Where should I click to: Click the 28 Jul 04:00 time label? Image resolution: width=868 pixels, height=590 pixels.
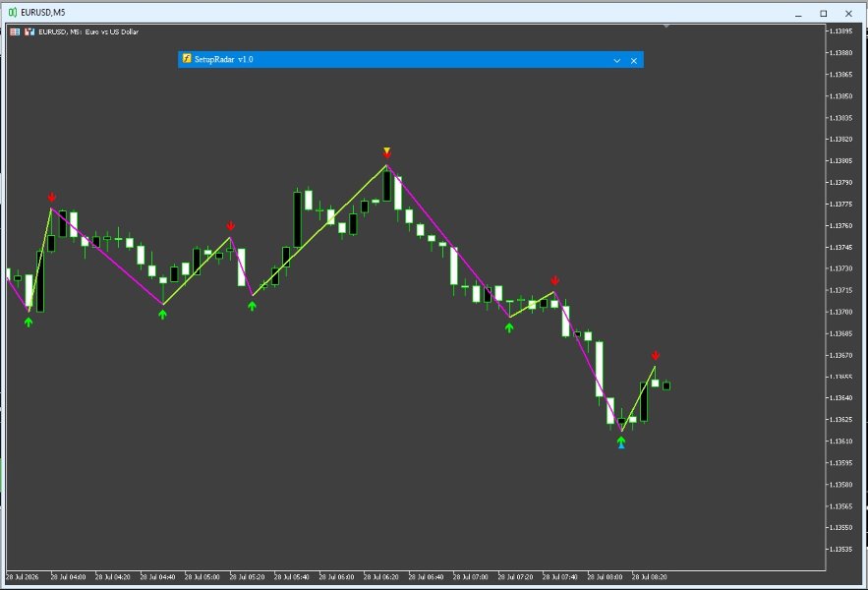click(68, 576)
